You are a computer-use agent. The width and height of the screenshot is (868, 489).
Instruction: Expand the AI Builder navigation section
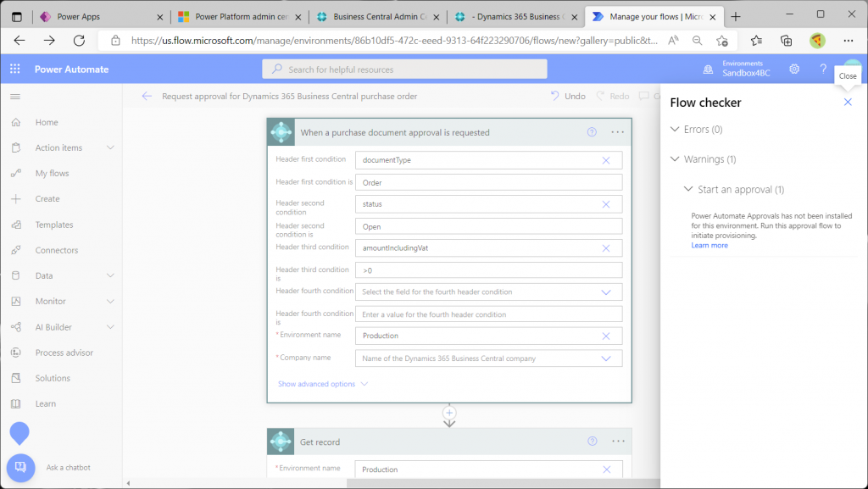point(110,327)
